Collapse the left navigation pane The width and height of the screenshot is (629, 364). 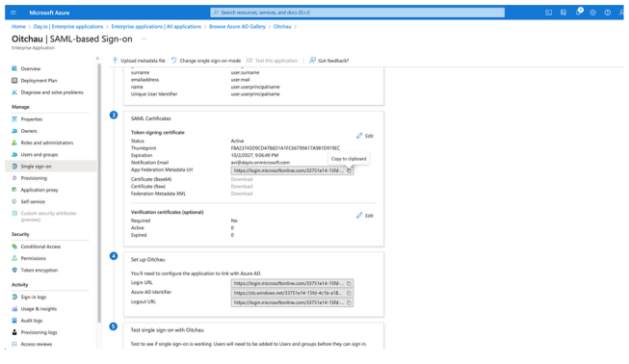tap(97, 59)
